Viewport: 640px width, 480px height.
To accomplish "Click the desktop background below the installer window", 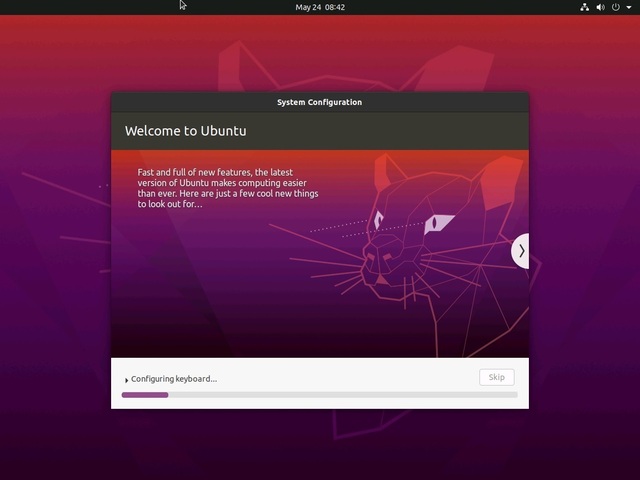I will point(320,445).
